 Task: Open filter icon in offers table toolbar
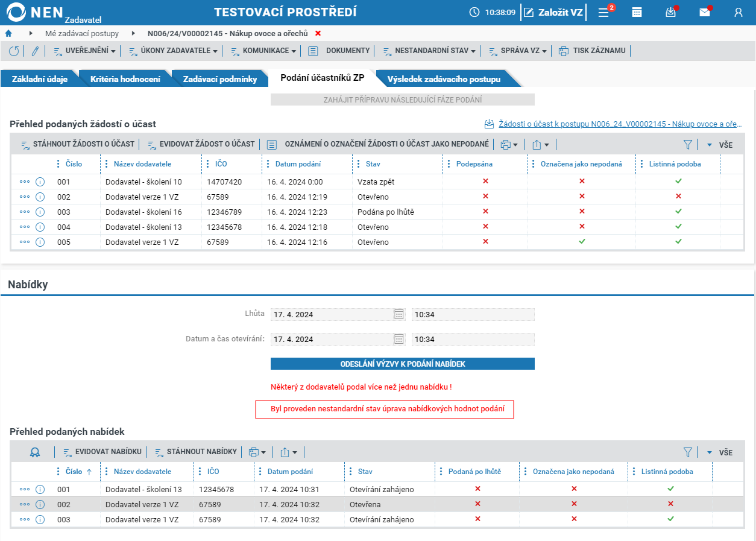coord(687,452)
